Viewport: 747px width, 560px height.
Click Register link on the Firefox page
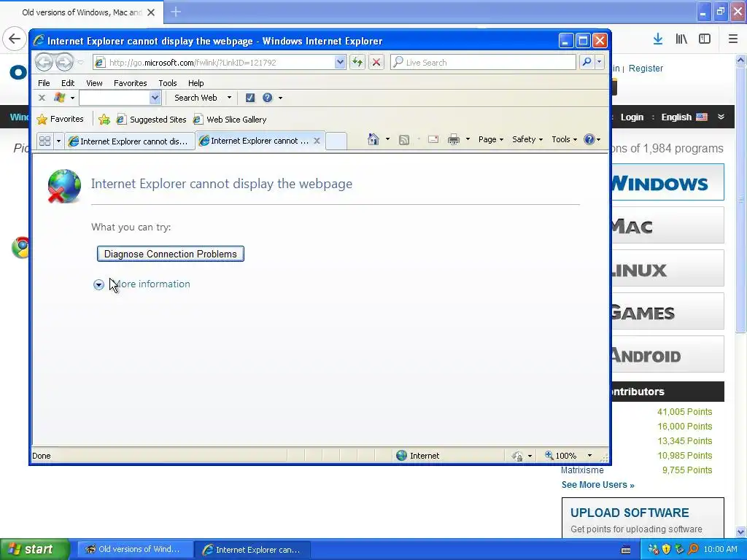pyautogui.click(x=646, y=68)
